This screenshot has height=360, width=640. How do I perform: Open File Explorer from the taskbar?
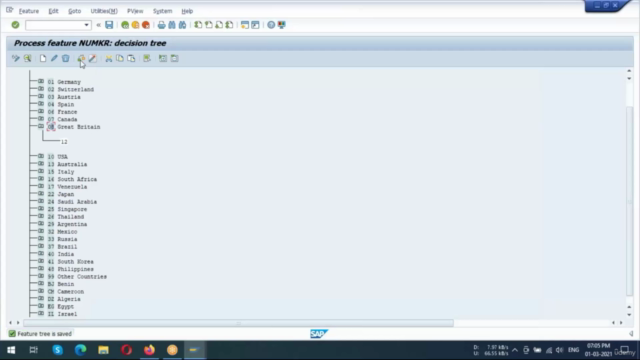pyautogui.click(x=103, y=350)
